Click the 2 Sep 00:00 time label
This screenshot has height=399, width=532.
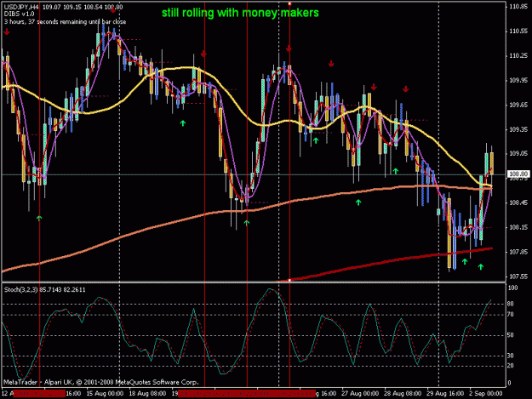(485, 394)
